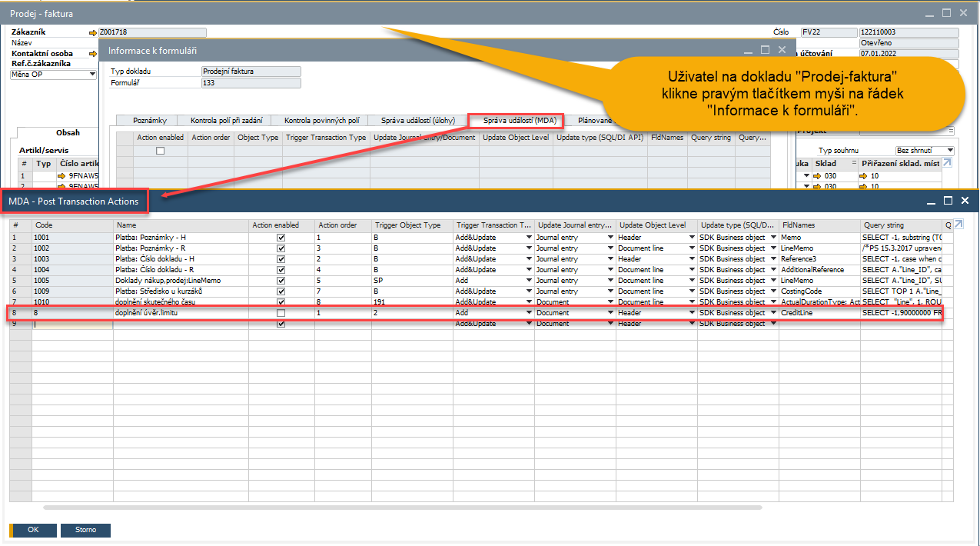Click Name cell Platba: Středisko u kurzáků
Screen dimensions: 980x546
(x=182, y=291)
